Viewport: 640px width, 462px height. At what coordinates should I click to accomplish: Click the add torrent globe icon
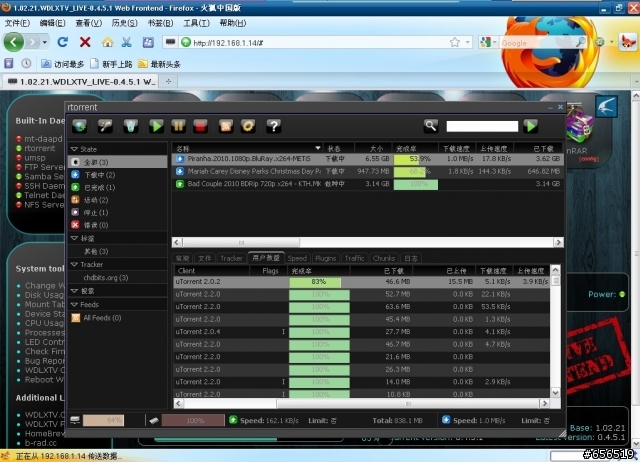click(x=80, y=126)
